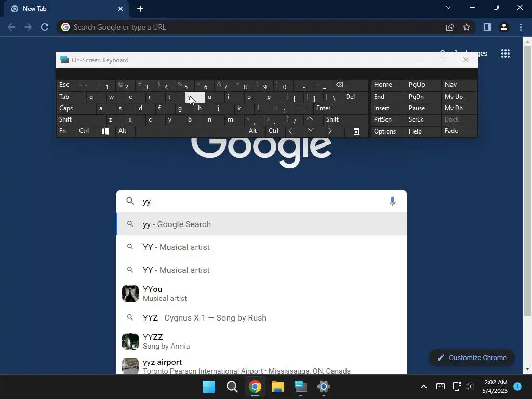Click the Chrome reload page icon

point(45,27)
